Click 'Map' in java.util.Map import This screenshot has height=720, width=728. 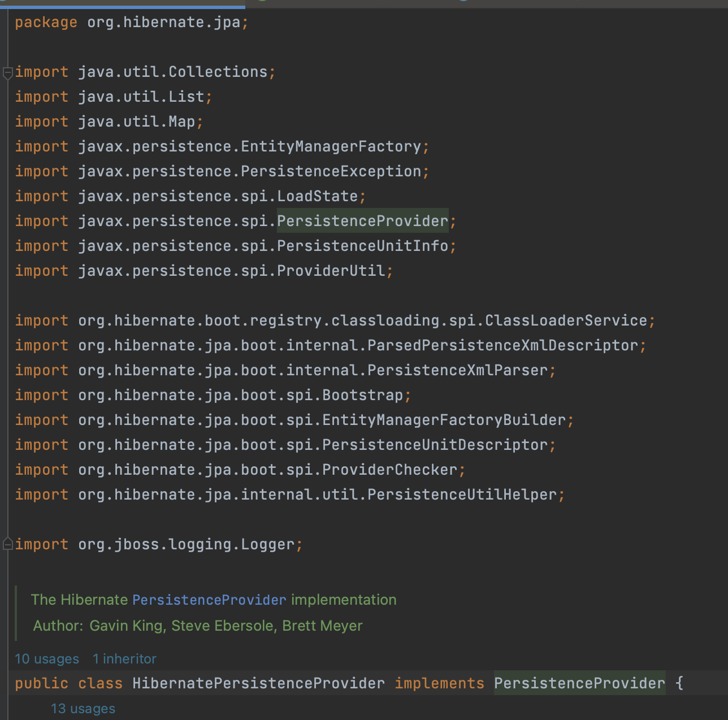coord(182,122)
